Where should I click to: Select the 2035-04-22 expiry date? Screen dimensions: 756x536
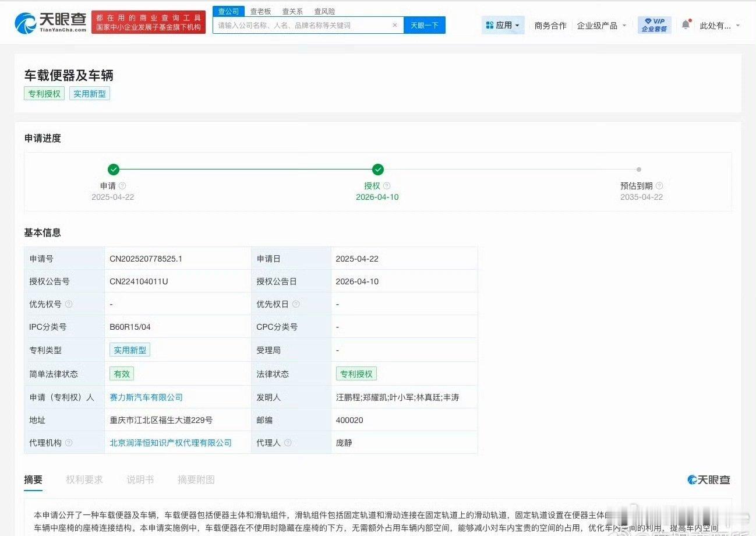pos(641,197)
